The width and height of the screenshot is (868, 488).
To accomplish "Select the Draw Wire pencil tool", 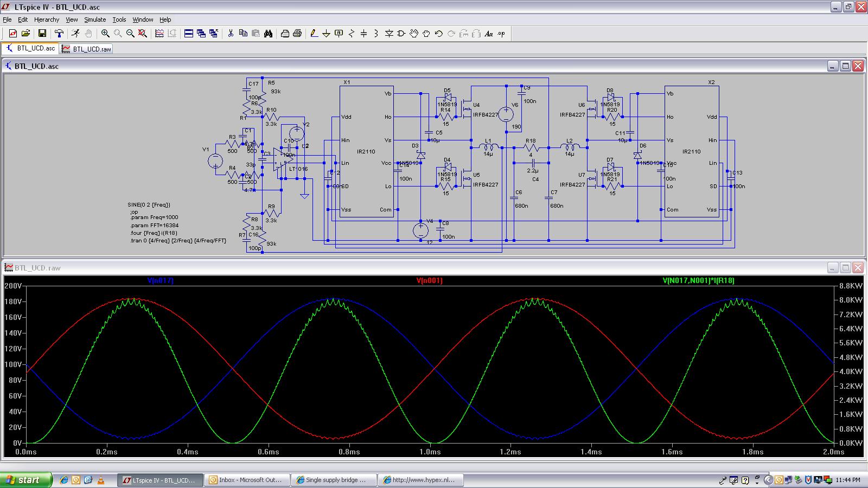I will 314,34.
